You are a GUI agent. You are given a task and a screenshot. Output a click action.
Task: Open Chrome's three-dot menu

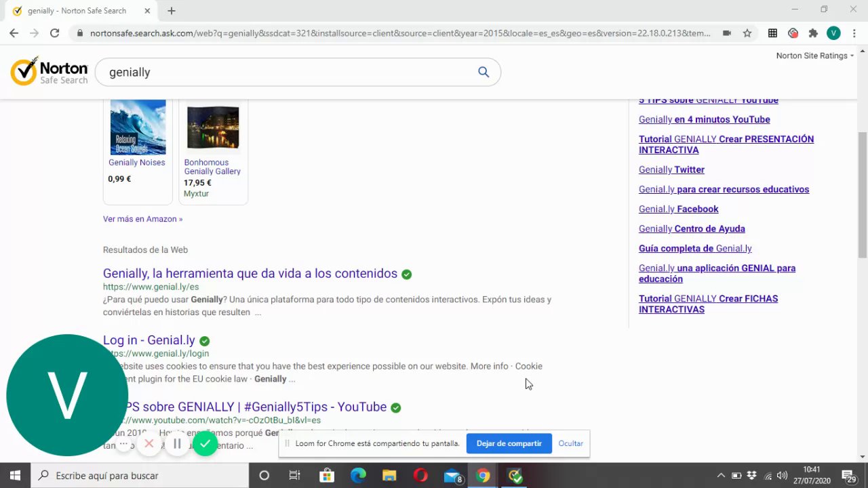(854, 33)
